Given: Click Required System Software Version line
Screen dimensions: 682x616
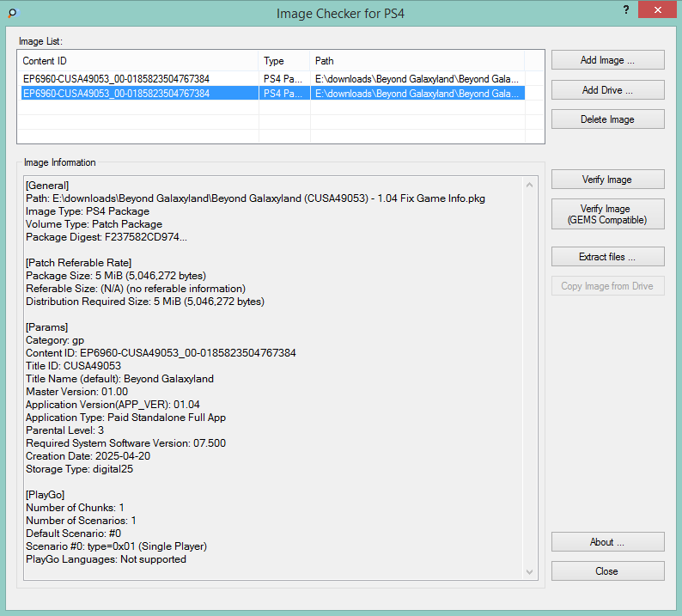Looking at the screenshot, I should coord(125,443).
